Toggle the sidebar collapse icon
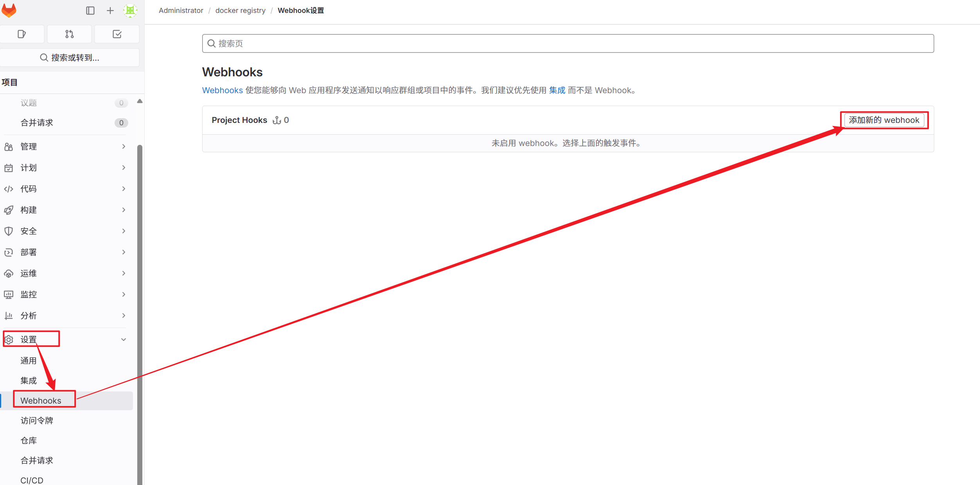The image size is (980, 485). point(90,11)
